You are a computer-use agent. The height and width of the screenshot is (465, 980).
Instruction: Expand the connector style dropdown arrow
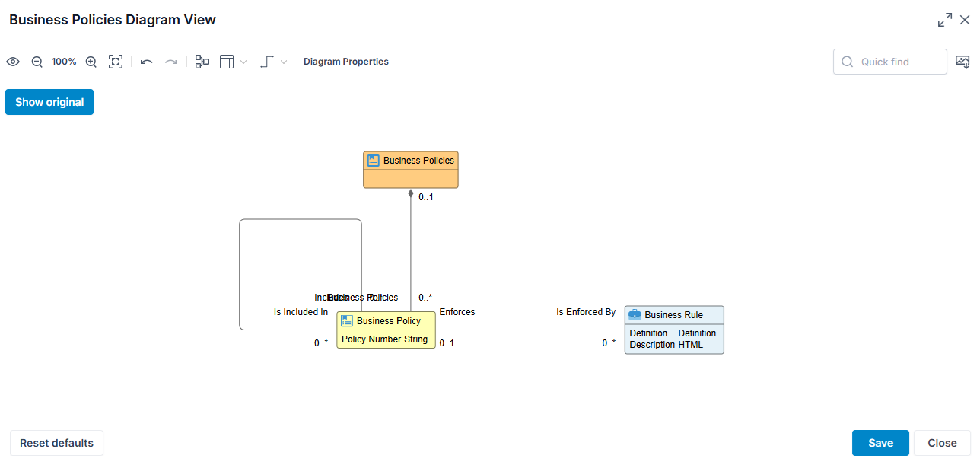point(284,62)
